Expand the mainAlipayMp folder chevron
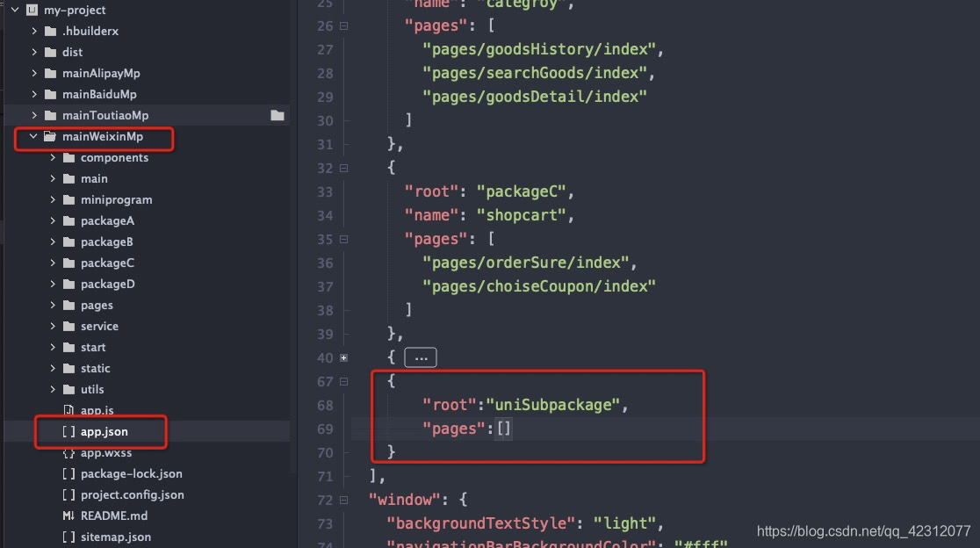Viewport: 980px width, 548px height. (x=34, y=73)
